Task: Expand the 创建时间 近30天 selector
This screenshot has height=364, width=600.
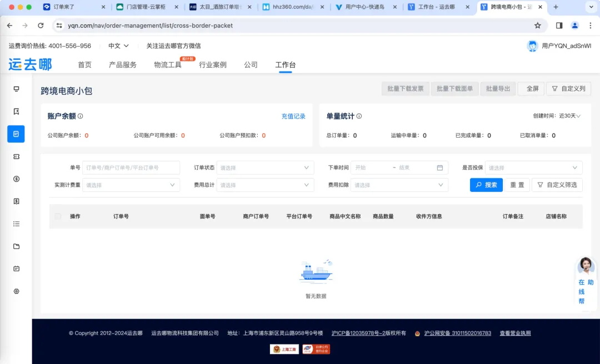Action: 570,116
